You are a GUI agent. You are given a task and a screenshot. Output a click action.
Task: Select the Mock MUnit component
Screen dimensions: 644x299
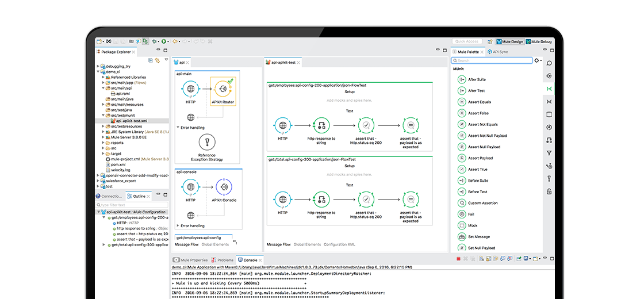point(462,225)
